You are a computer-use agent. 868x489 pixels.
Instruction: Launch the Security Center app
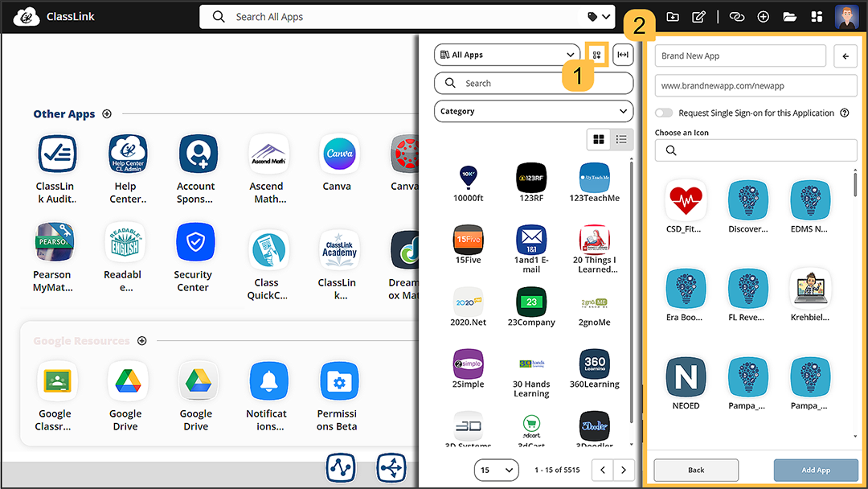(195, 242)
